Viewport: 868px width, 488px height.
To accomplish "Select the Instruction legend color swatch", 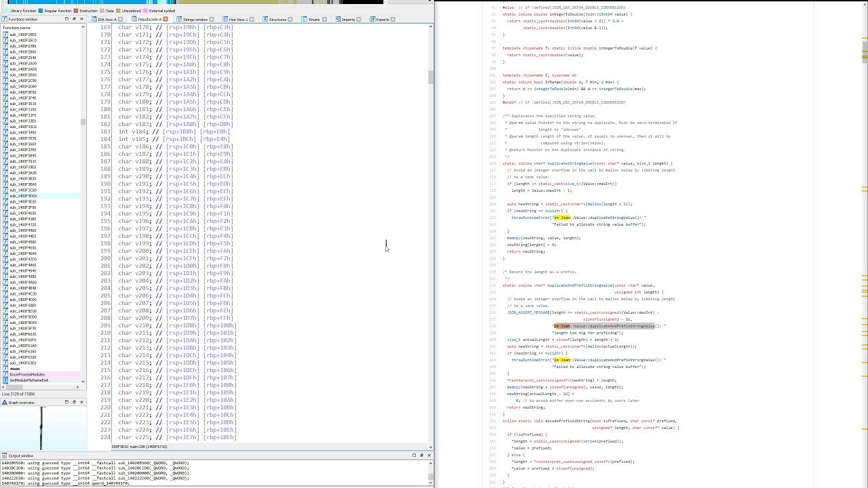I will click(x=77, y=11).
